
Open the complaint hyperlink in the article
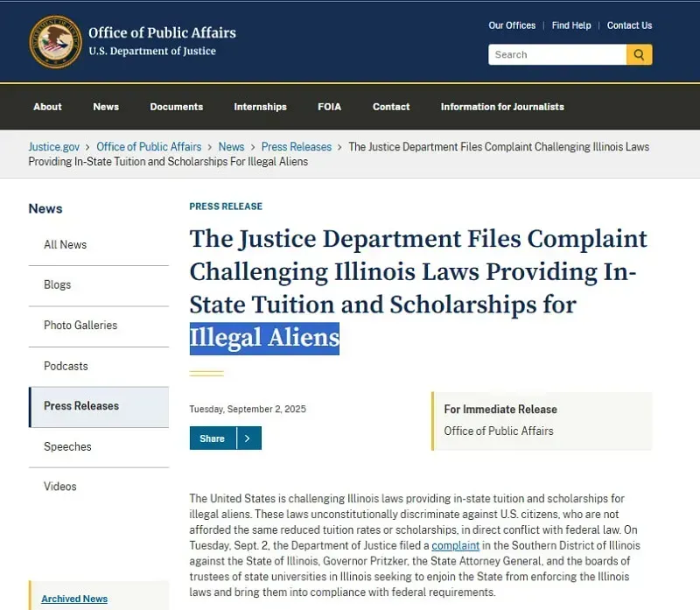coord(455,545)
